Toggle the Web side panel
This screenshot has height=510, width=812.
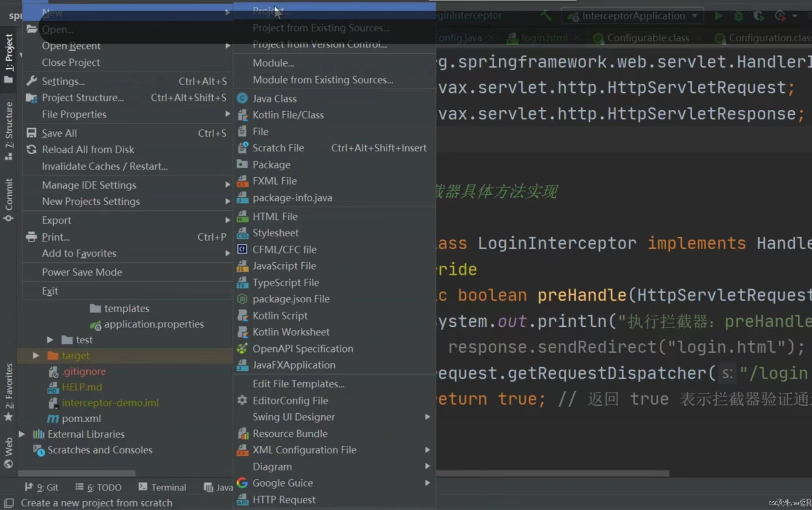point(8,453)
